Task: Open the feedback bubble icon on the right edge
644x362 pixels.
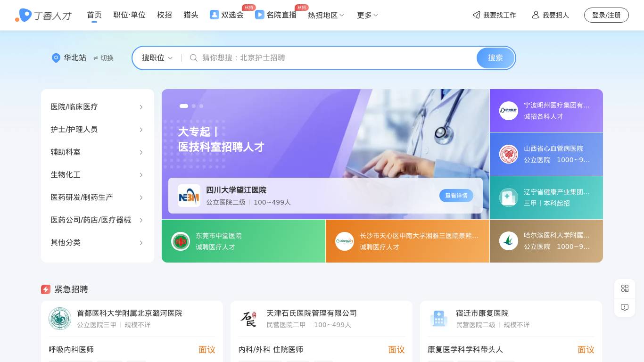Action: [625, 307]
